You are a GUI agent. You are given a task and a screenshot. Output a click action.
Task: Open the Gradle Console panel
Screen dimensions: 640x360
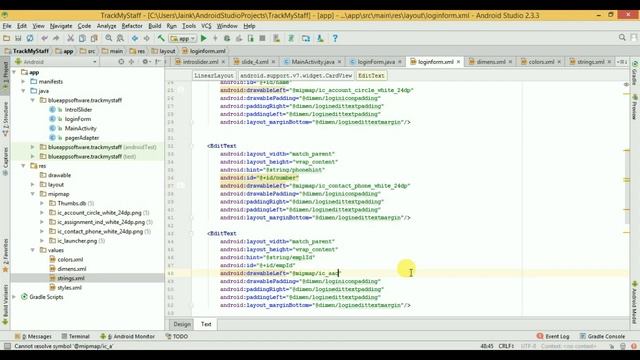point(602,336)
